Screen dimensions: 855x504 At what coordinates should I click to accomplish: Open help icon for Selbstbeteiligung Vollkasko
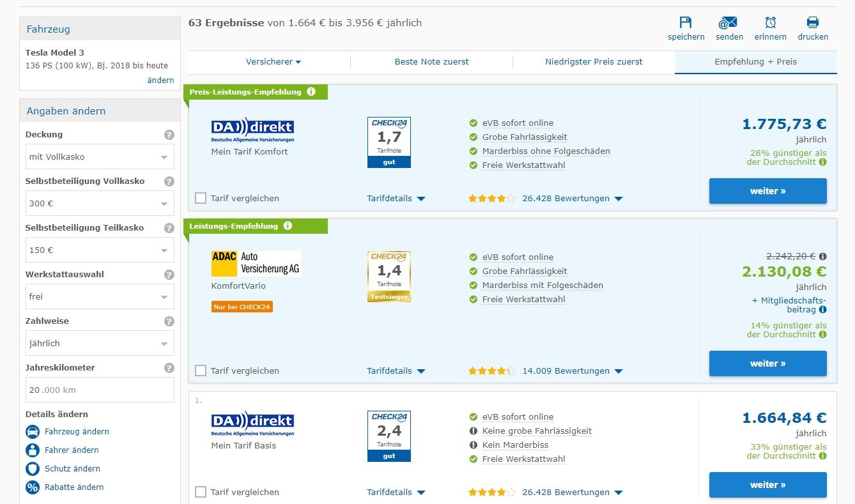[x=169, y=181]
